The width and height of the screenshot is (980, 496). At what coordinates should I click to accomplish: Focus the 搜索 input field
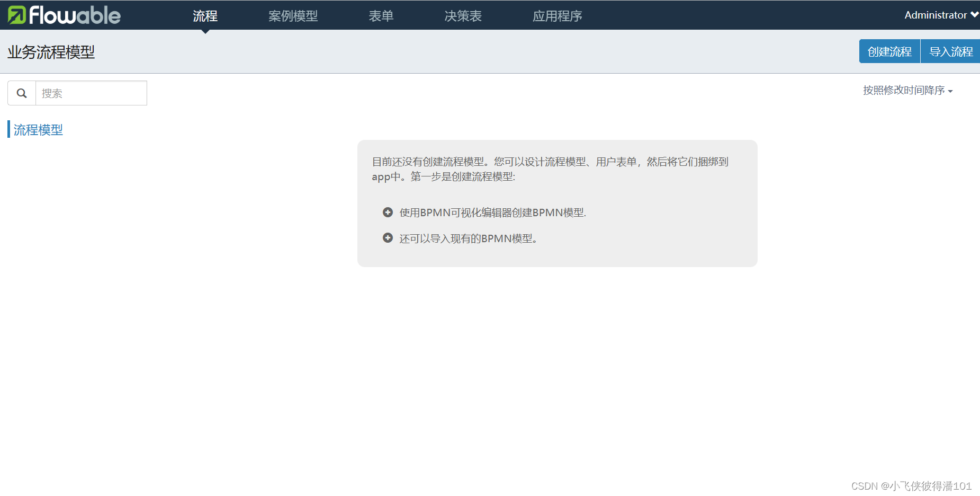(91, 93)
